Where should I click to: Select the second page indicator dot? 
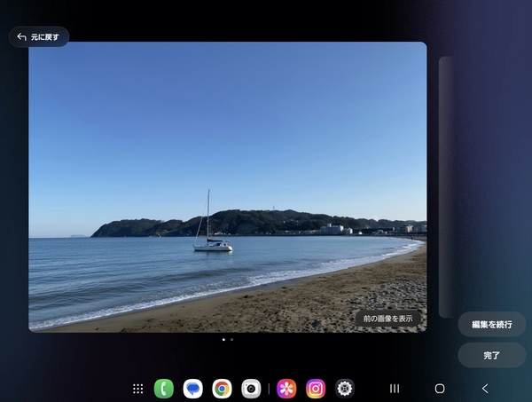(x=231, y=340)
